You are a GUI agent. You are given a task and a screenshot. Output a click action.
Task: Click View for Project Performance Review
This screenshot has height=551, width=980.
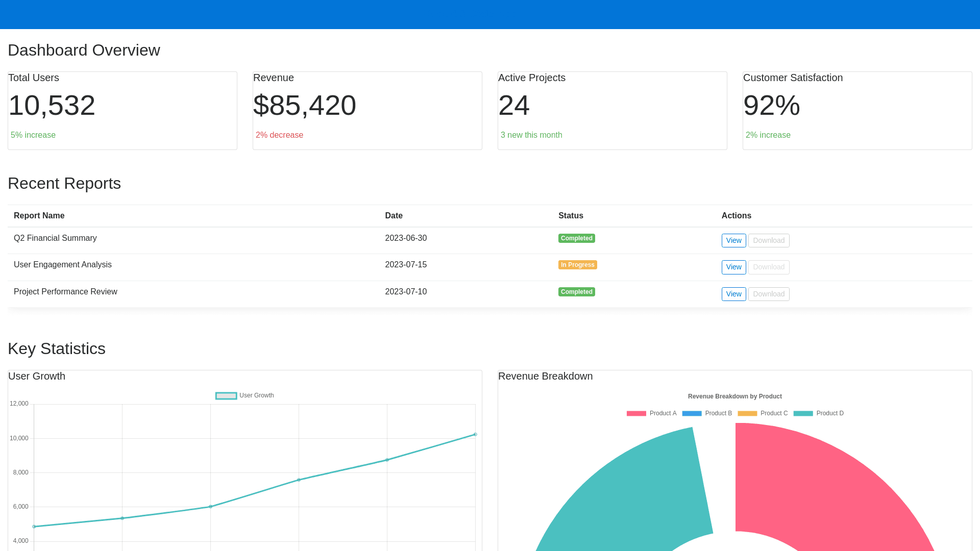pos(733,294)
